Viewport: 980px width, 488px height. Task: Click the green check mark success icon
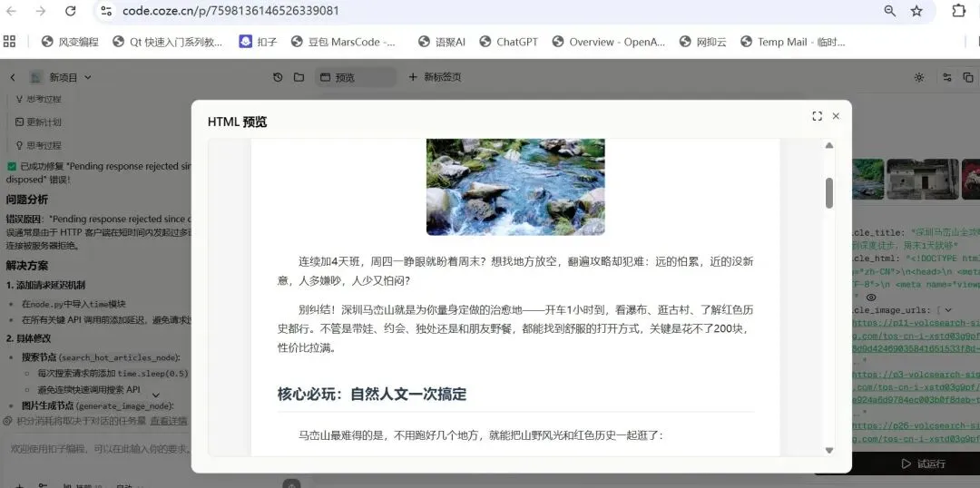point(12,166)
